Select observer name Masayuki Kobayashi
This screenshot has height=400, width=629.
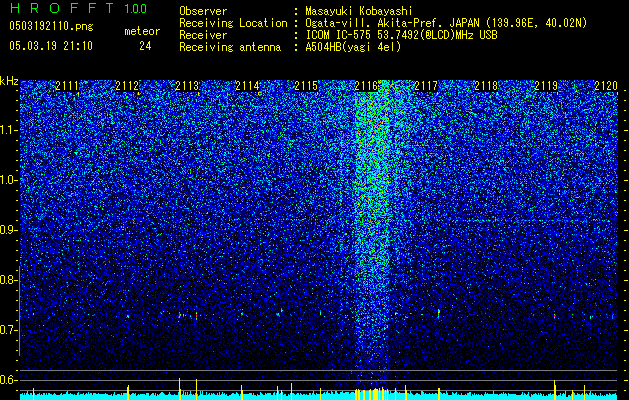[x=358, y=11]
